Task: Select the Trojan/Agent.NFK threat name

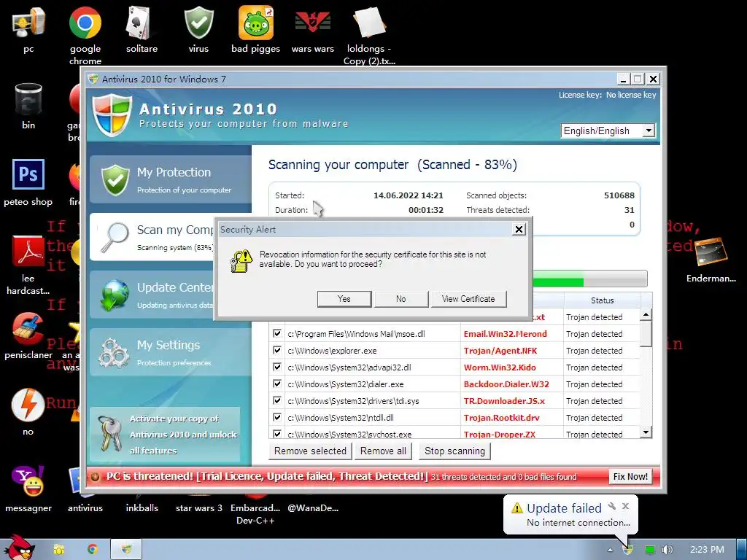Action: [500, 351]
